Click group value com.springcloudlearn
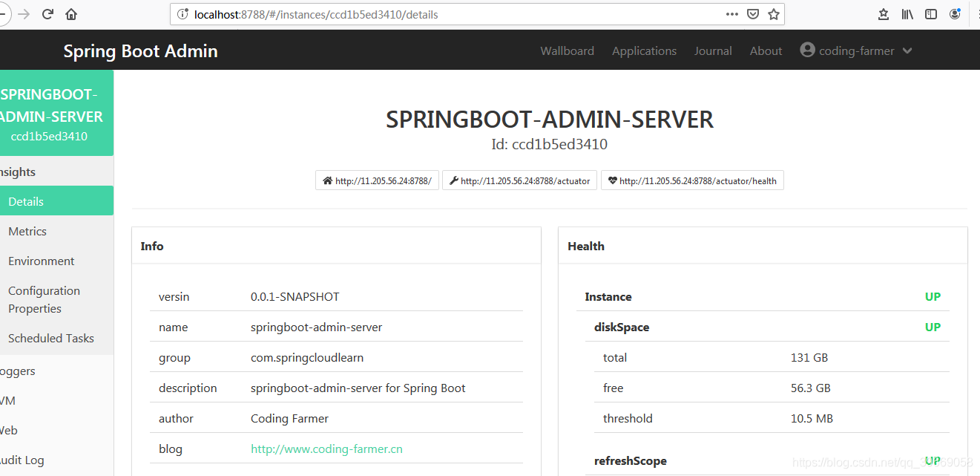The width and height of the screenshot is (980, 476). click(307, 357)
